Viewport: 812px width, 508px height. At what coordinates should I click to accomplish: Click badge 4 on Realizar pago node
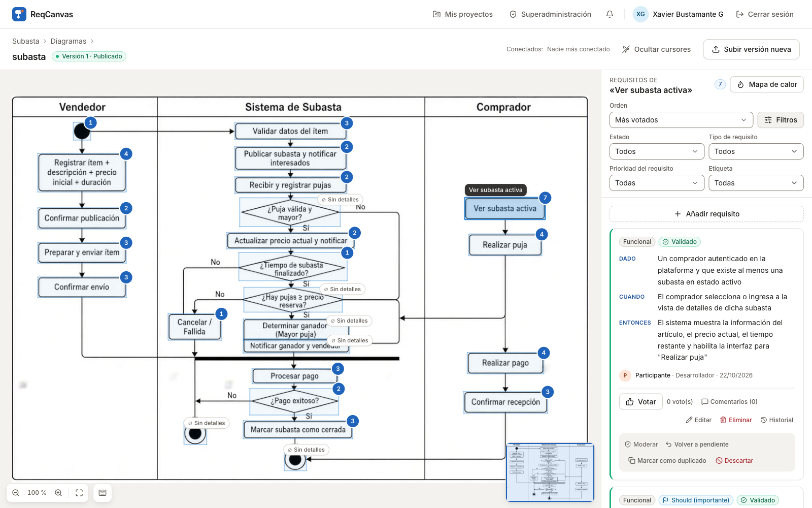(x=544, y=353)
